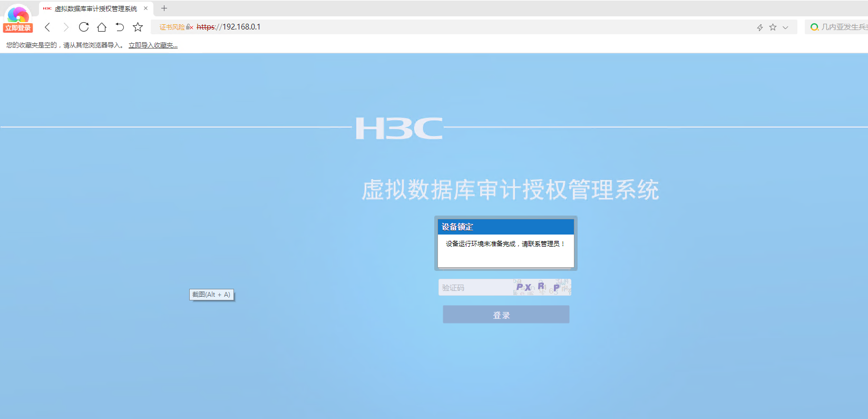The width and height of the screenshot is (868, 419).
Task: Click the favorites star beside the restore arrow
Action: click(x=138, y=27)
